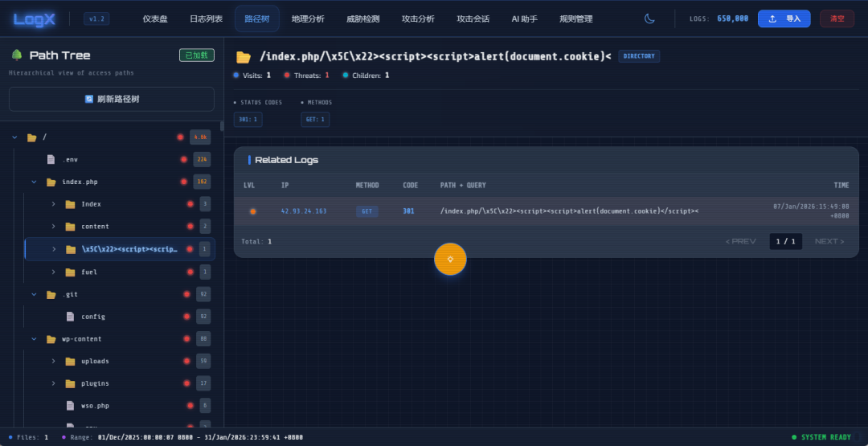This screenshot has width=868, height=446.
Task: Click red threat dot on .env row
Action: click(x=184, y=159)
